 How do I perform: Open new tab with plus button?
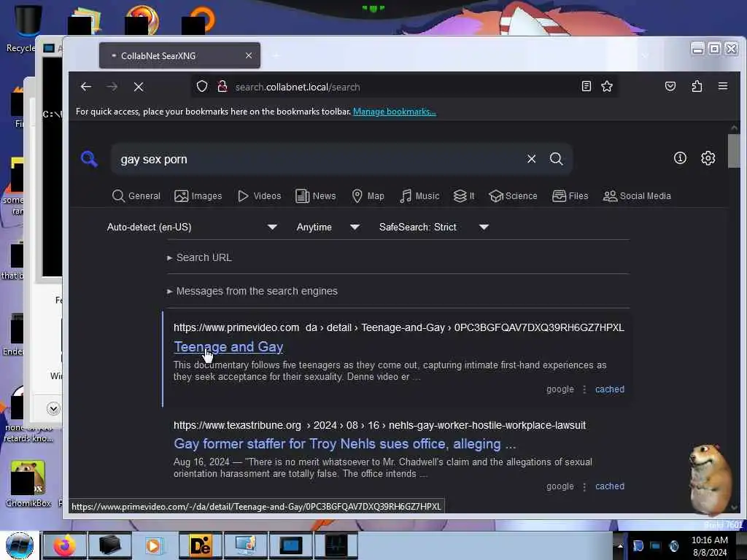276,55
